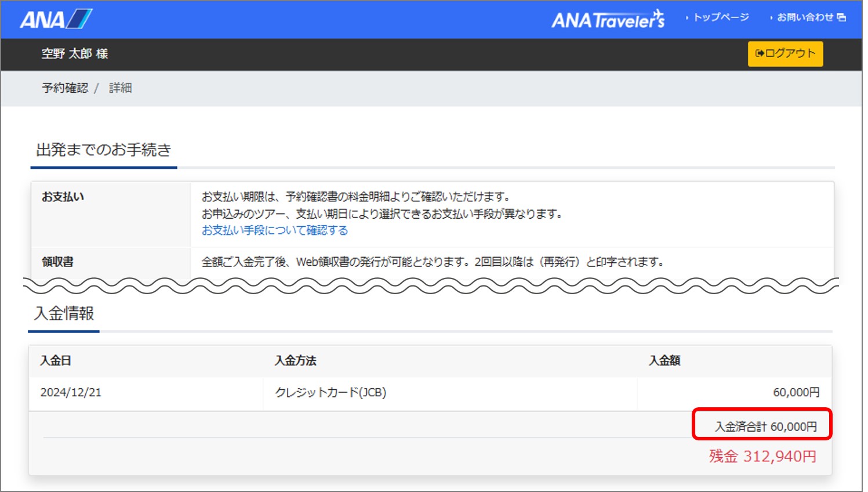The image size is (868, 492).
Task: Click the airplane glyph in the ANA Traveler's logo
Action: (658, 13)
